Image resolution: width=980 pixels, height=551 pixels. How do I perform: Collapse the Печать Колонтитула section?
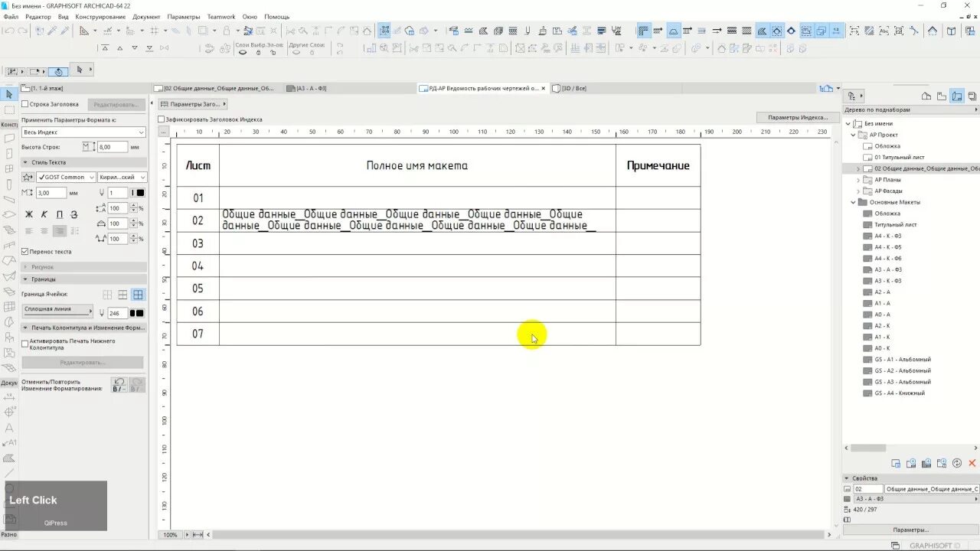[x=25, y=328]
